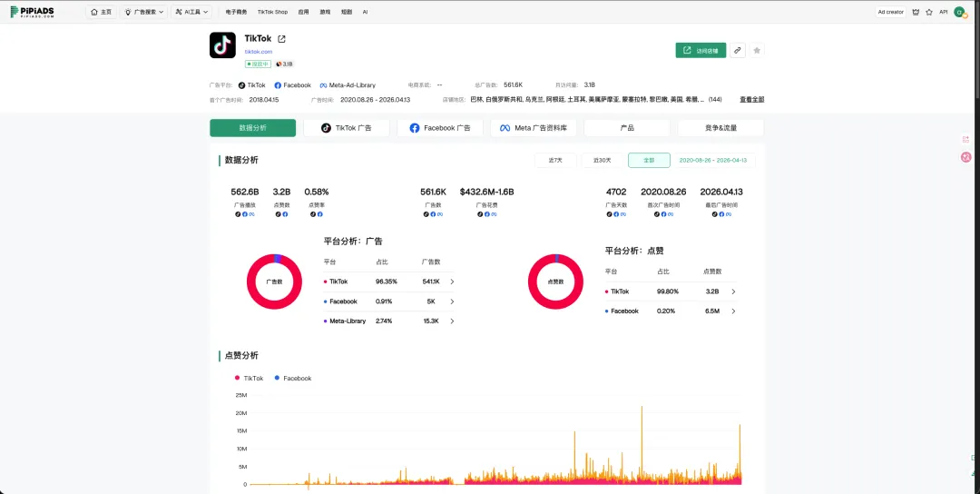Switch to the TikTok 广告 tab

(347, 127)
